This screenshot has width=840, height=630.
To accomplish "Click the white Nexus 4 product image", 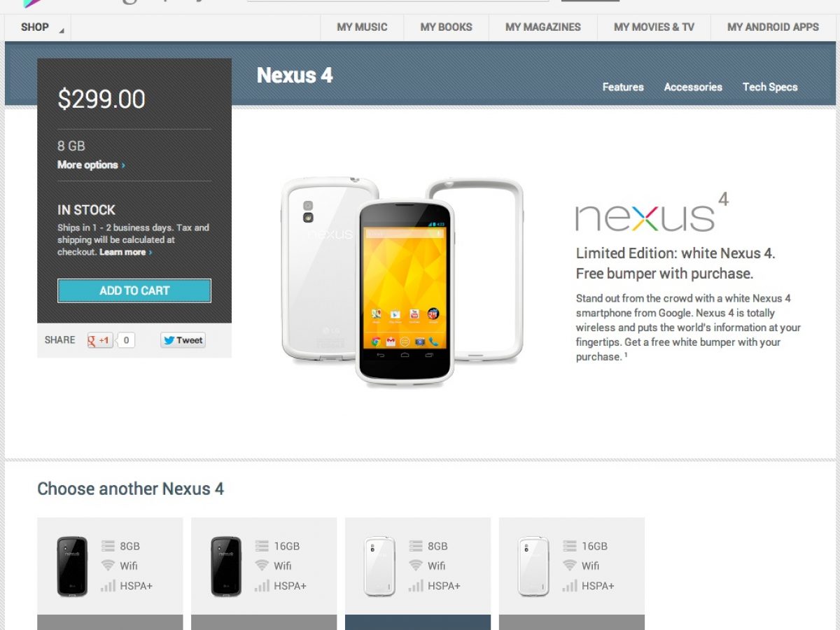I will [402, 280].
